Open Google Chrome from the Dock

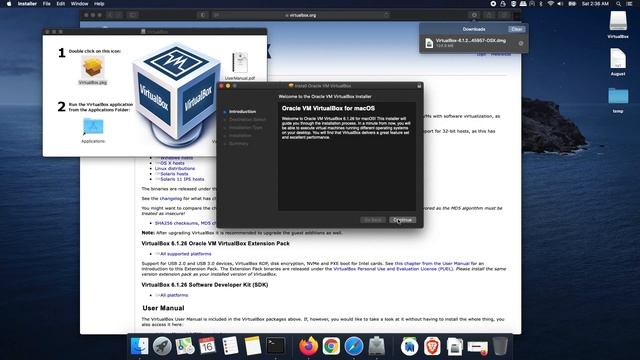[331, 346]
